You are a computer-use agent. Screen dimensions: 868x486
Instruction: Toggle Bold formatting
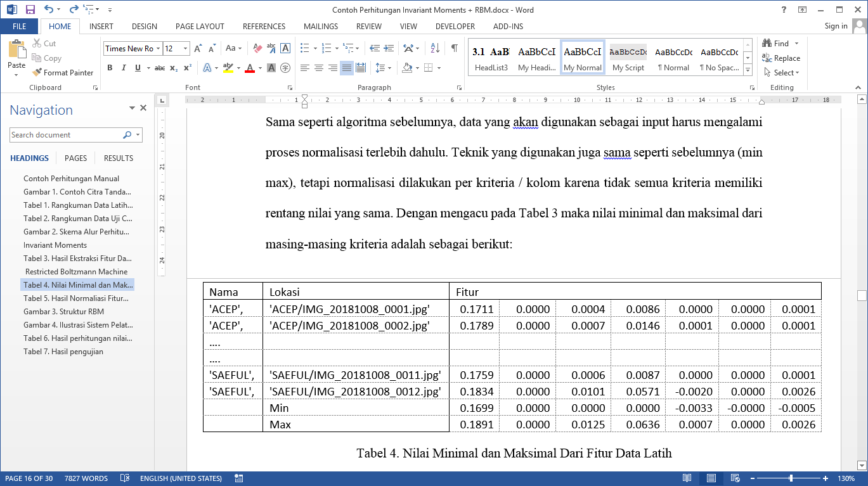click(110, 68)
